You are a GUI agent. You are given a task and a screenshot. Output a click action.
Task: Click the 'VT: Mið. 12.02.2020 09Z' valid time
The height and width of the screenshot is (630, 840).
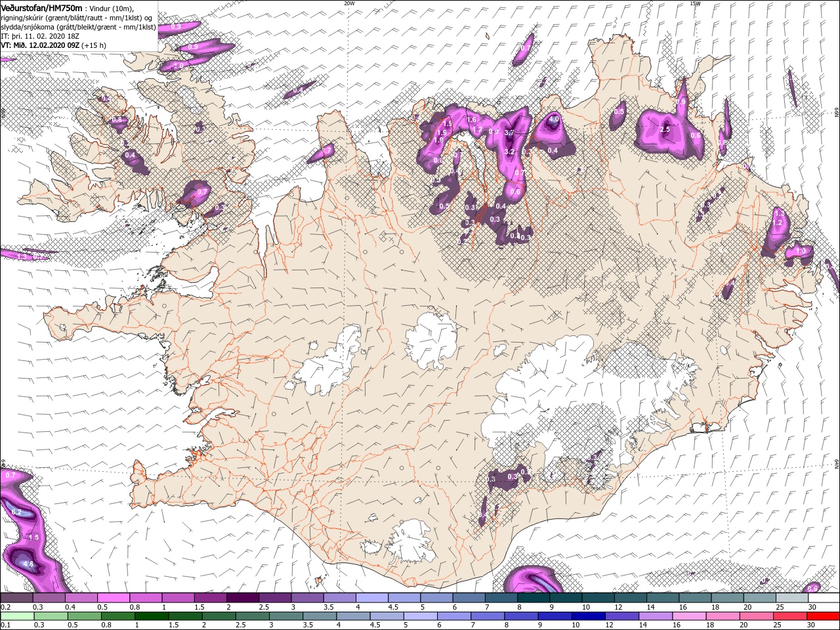click(x=40, y=45)
